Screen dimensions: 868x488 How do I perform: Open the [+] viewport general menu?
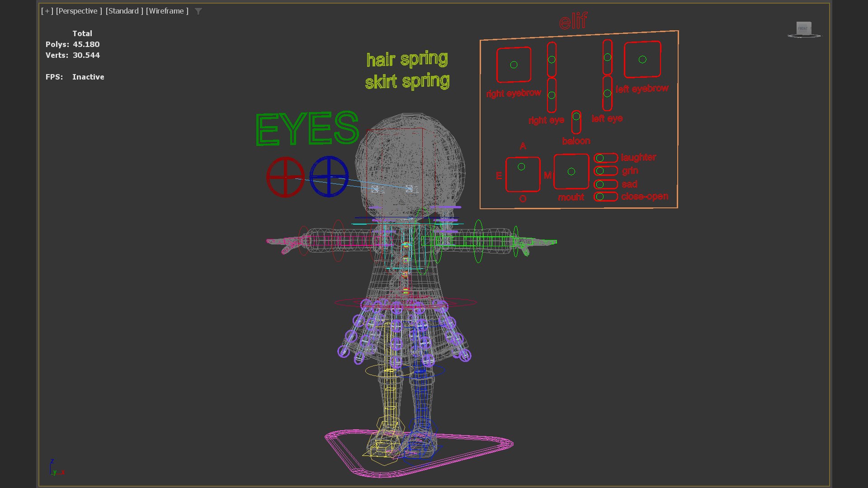tap(47, 11)
